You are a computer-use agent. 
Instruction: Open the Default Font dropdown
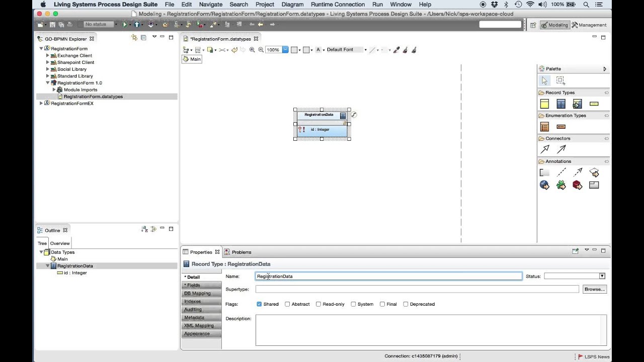pyautogui.click(x=365, y=50)
